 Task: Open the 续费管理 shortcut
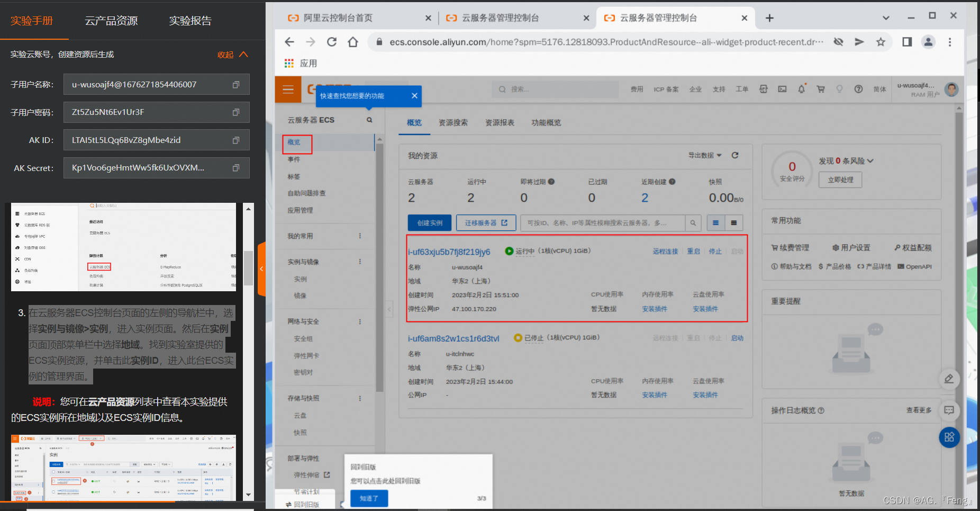click(790, 247)
